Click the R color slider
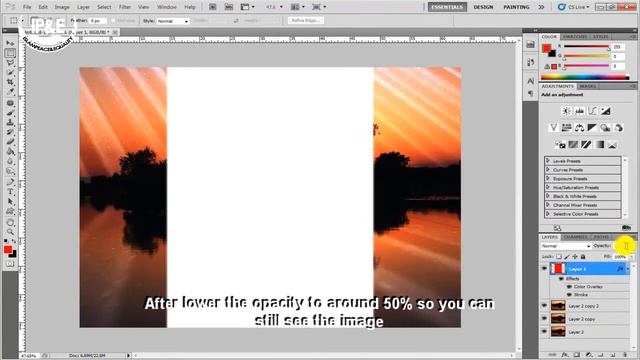Image resolution: width=640 pixels, height=360 pixels. pos(586,47)
